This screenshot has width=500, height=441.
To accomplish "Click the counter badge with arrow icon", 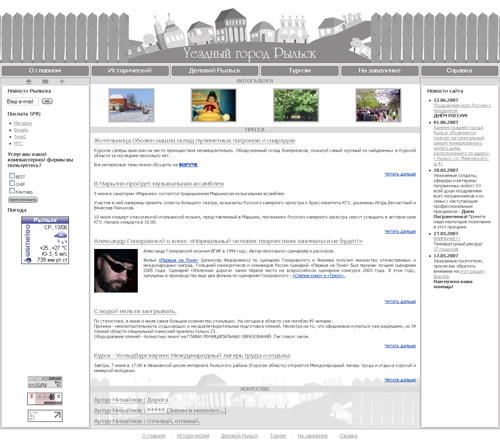I will [45, 416].
